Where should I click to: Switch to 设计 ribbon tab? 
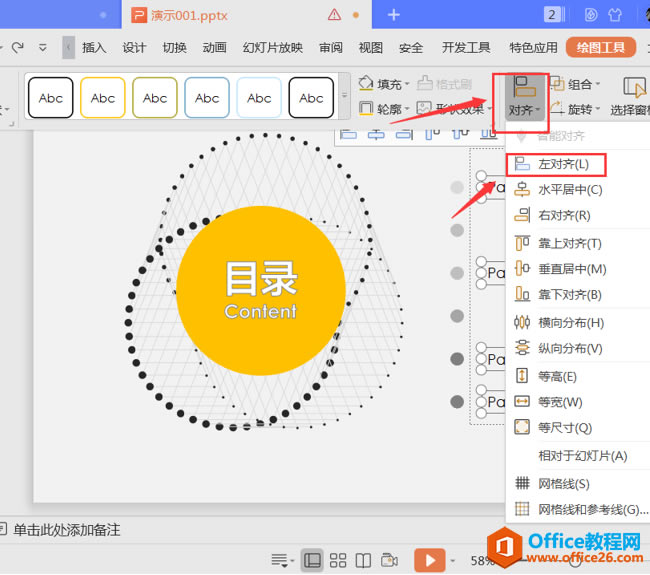(134, 48)
